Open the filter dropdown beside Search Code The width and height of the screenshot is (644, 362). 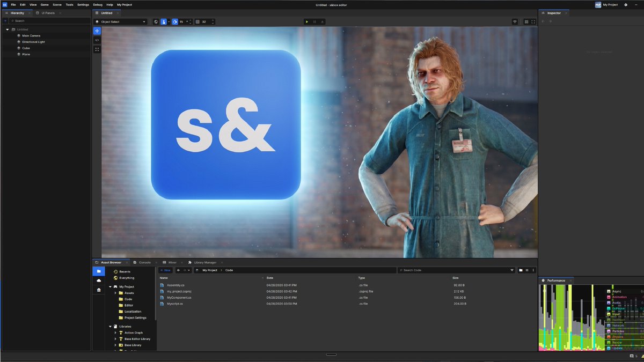[512, 270]
